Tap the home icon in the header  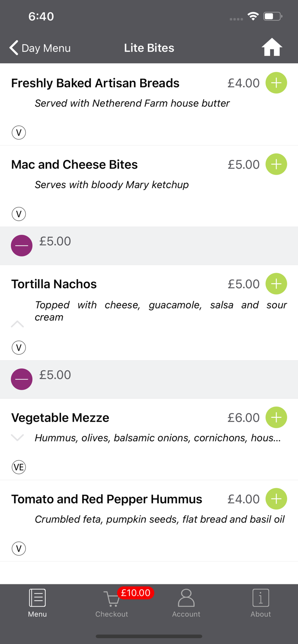(272, 48)
